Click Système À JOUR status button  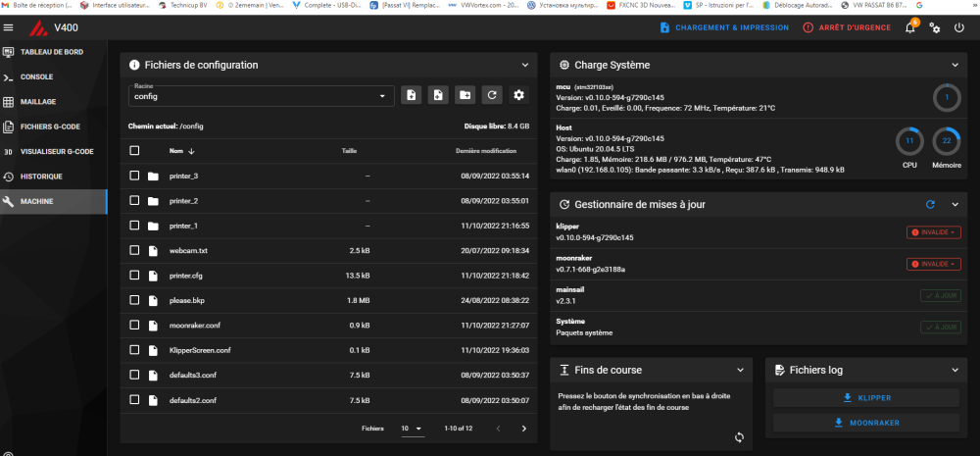click(941, 327)
